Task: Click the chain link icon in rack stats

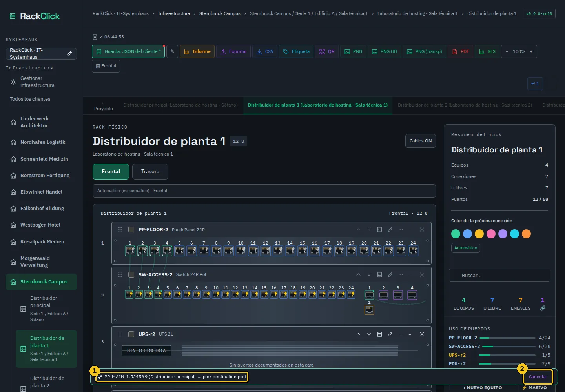Action: [x=543, y=308]
